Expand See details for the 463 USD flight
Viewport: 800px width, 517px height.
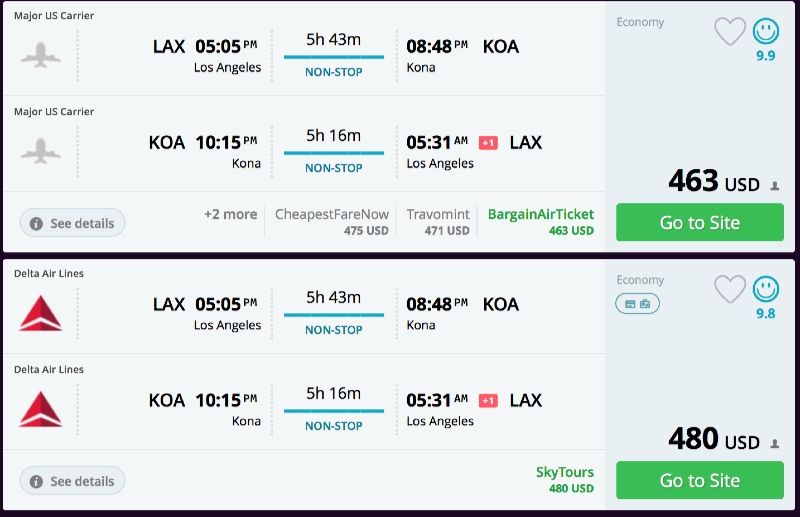72,223
